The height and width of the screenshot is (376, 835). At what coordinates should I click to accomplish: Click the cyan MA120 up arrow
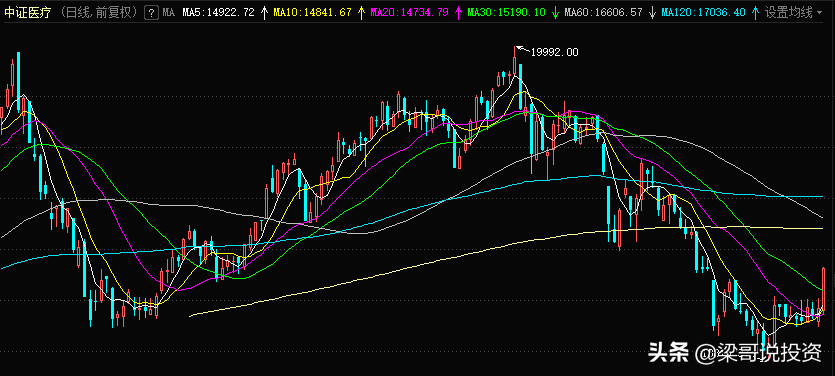(755, 12)
